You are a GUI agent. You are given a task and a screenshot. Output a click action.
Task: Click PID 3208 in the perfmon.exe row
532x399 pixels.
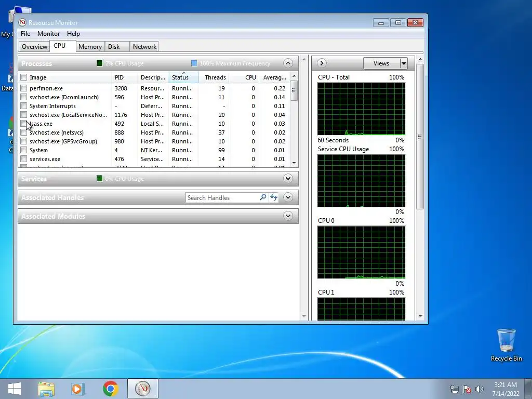click(121, 88)
